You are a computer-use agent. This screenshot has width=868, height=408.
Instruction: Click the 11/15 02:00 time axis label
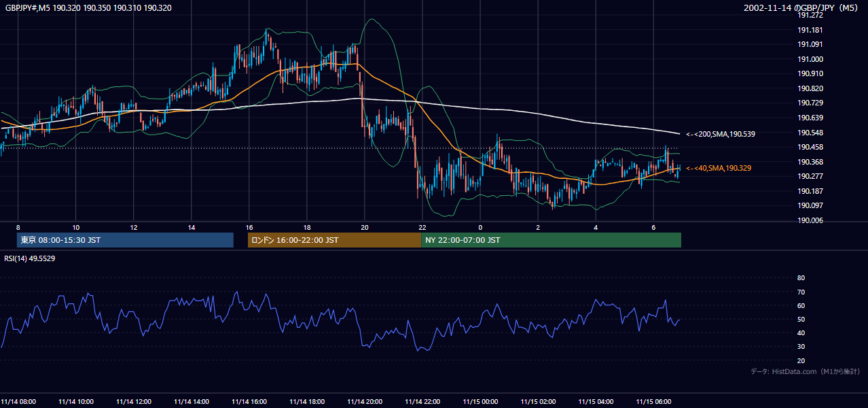(538, 401)
